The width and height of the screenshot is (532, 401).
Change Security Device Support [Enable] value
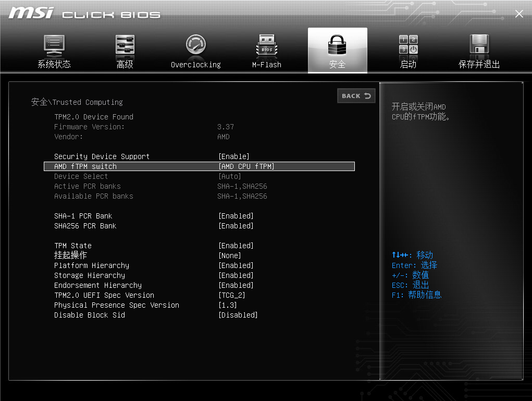234,156
